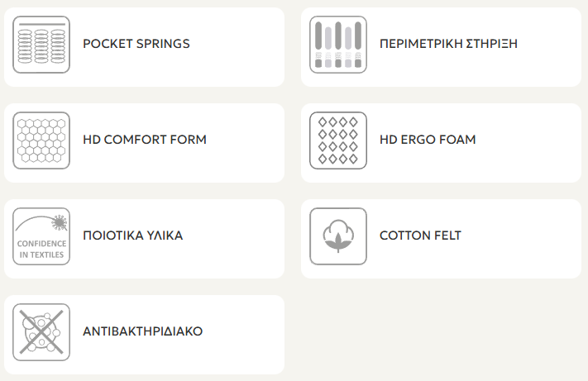
Task: Click the Pocket Springs coil icon
Action: 41,45
